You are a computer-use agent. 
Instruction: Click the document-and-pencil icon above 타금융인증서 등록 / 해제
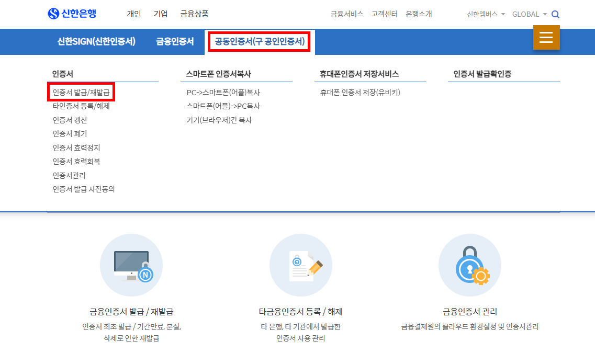(300, 265)
